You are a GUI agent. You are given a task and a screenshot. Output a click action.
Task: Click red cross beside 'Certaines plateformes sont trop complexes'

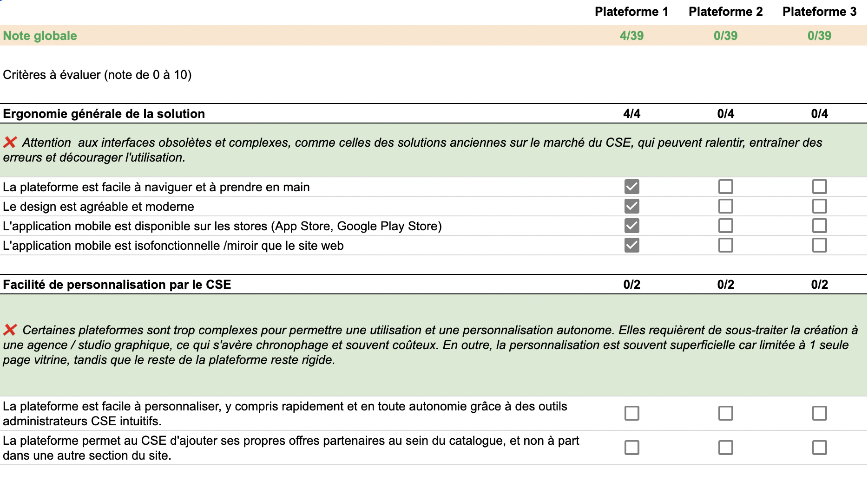[10, 330]
